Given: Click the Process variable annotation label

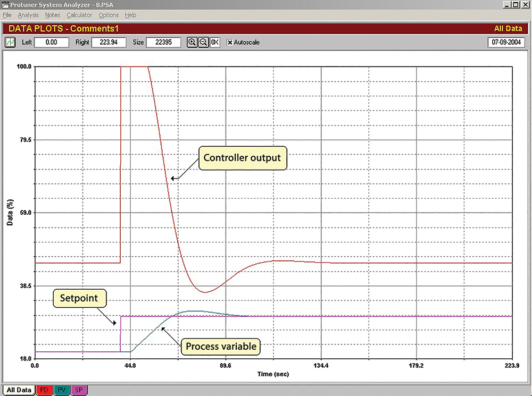Looking at the screenshot, I should tap(221, 347).
